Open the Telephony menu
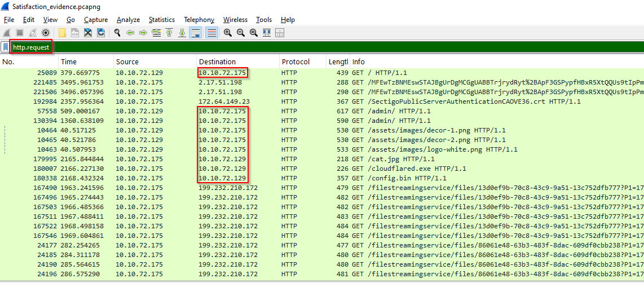Screen dimensions: 644x283 point(199,20)
